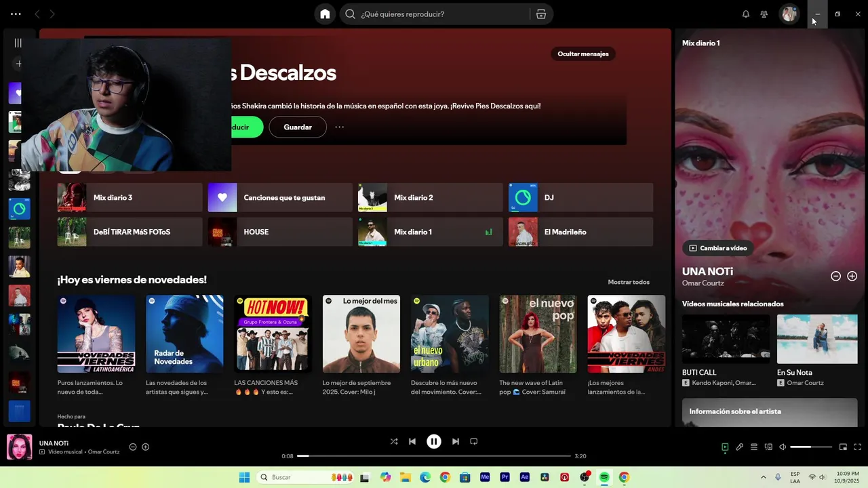The width and height of the screenshot is (868, 488).
Task: Open Canciones que te gustan shortcut
Action: click(280, 198)
